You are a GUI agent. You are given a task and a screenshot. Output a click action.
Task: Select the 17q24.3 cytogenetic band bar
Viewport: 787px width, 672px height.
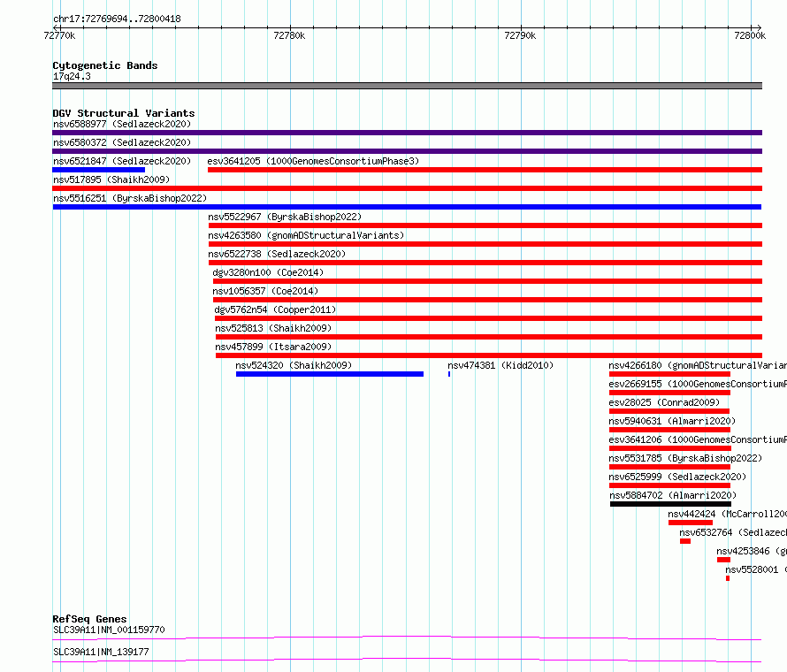407,87
